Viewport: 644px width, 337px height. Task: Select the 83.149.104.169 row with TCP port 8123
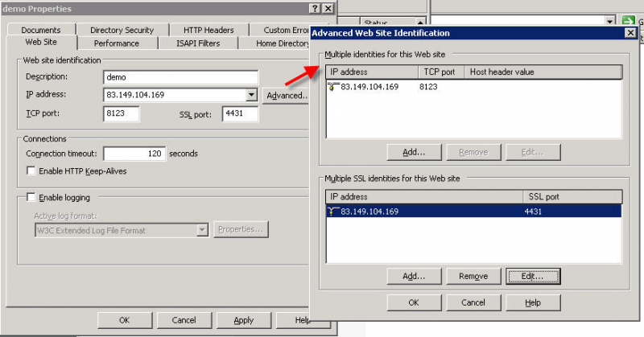473,87
